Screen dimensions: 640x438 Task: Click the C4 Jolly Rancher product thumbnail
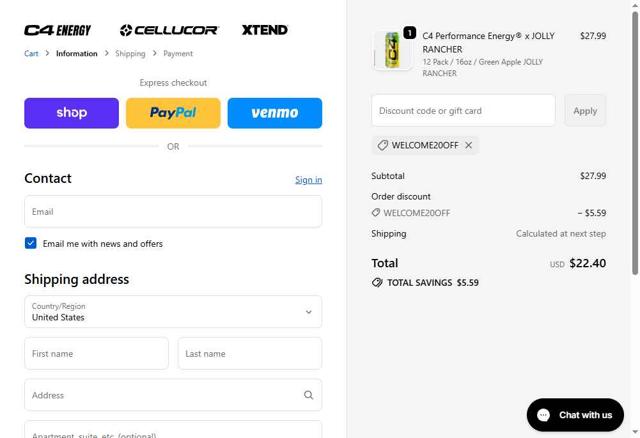click(392, 51)
